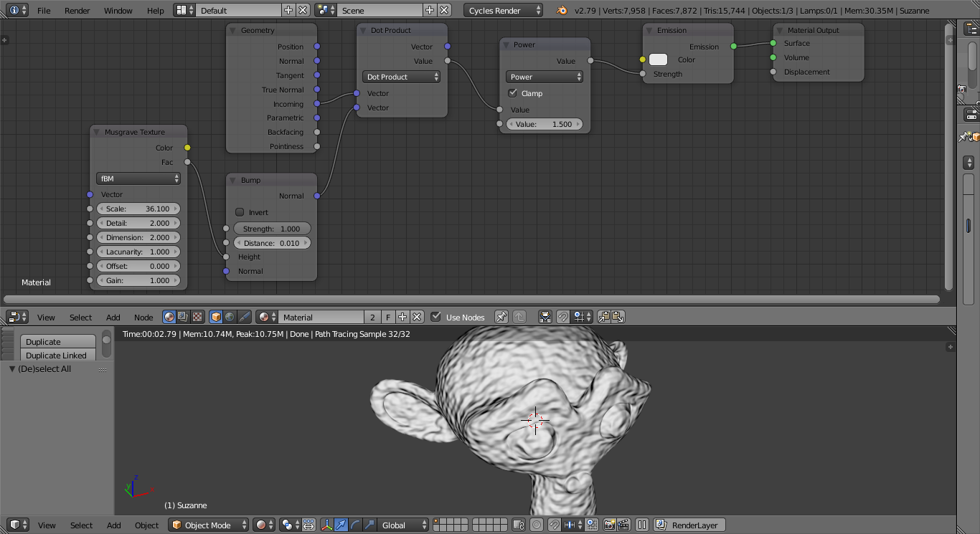Open viewport shading mode dropdown
The image size is (980, 534).
[265, 525]
